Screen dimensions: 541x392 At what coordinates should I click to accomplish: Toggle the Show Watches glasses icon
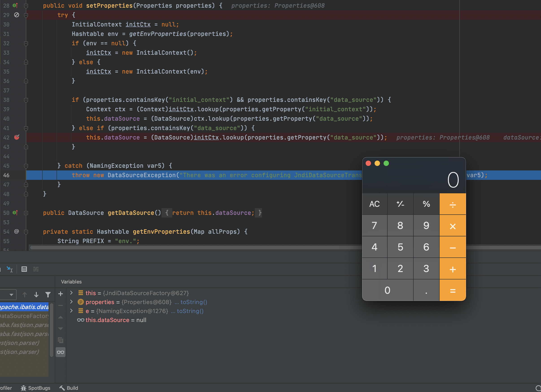(61, 352)
